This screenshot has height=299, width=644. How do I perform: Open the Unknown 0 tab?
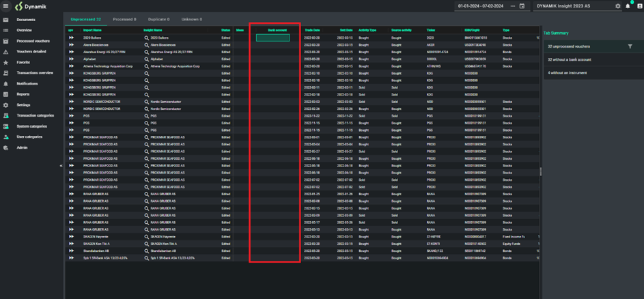point(191,19)
